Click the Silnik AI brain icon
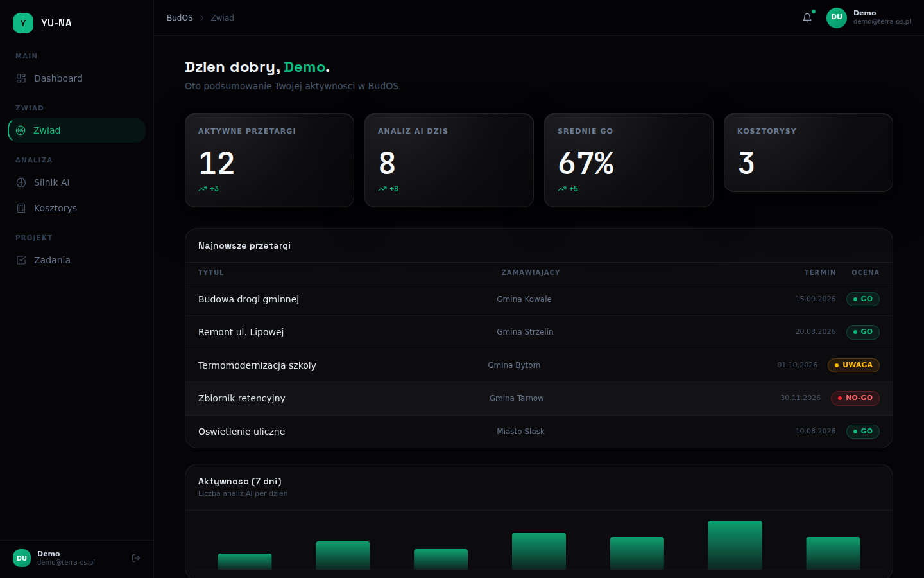Screen dimensions: 924x578 coord(21,182)
